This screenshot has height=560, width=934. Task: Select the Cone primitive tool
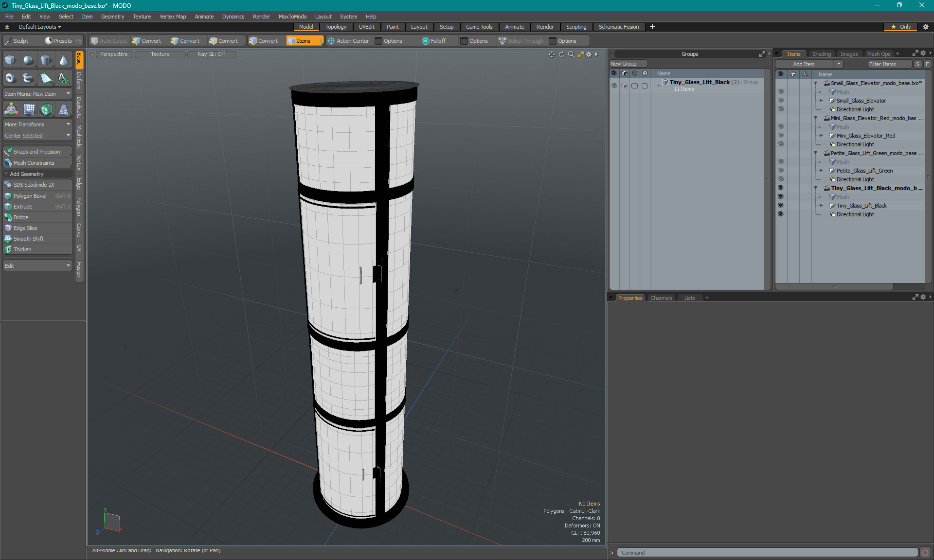(63, 60)
